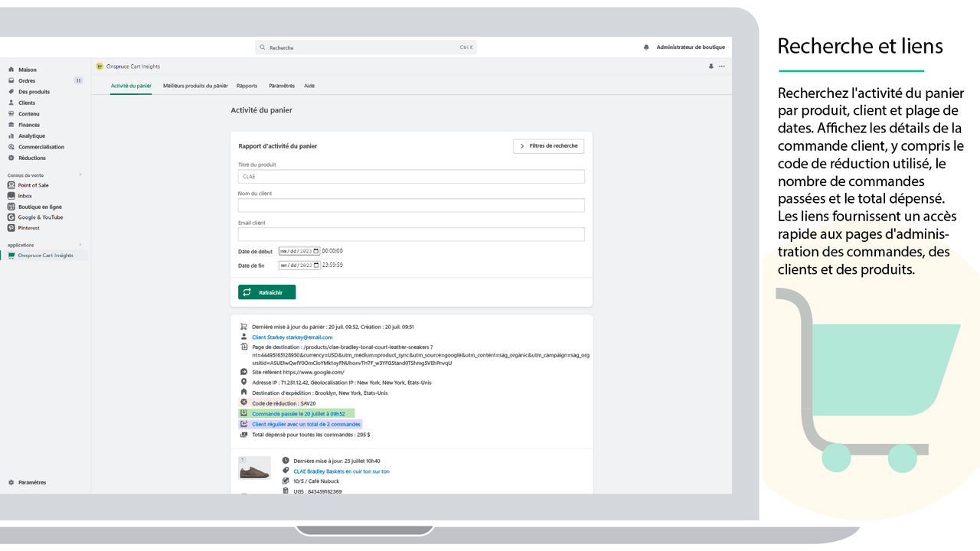This screenshot has width=980, height=551.
Task: Open the Aide tab
Action: 309,86
